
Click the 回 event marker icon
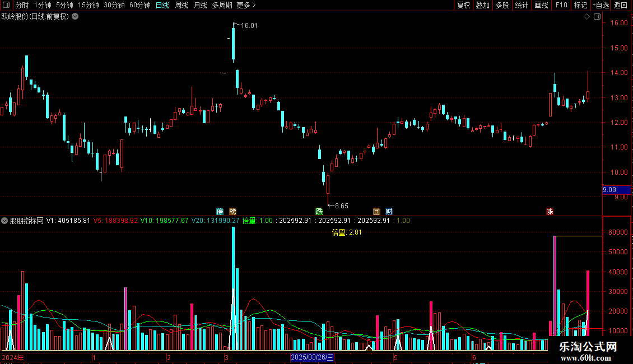376,211
